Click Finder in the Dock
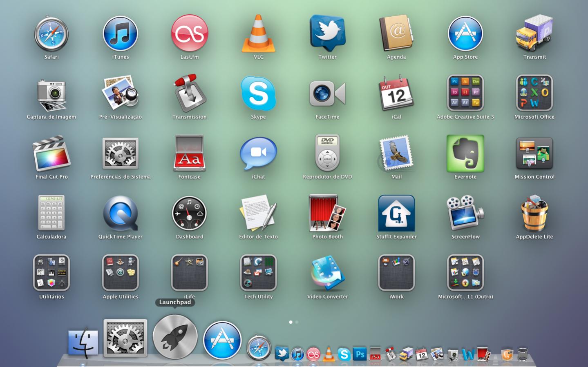Image resolution: width=588 pixels, height=367 pixels. 83,343
